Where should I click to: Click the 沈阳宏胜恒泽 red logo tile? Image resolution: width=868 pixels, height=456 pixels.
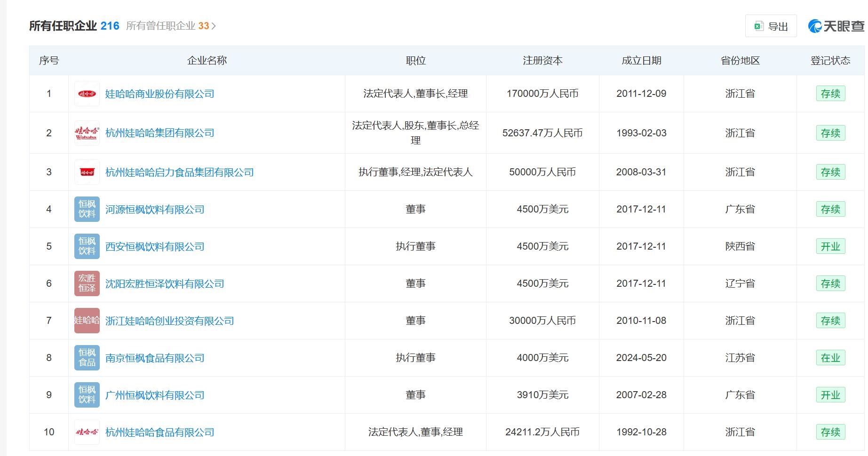pos(87,283)
